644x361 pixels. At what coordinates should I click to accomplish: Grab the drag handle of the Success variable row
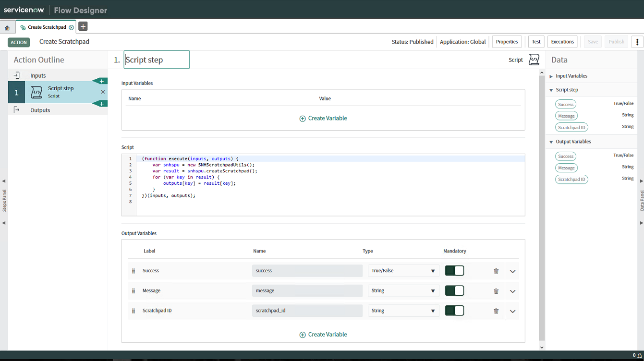[134, 271]
